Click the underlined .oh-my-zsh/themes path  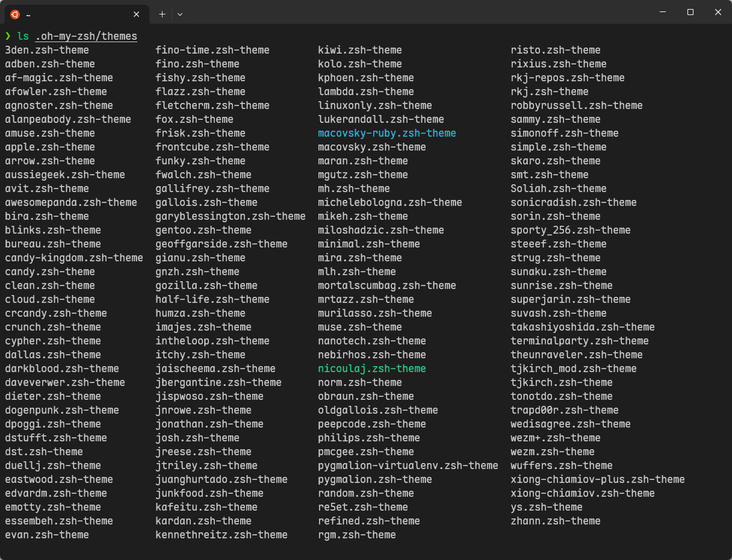point(85,36)
